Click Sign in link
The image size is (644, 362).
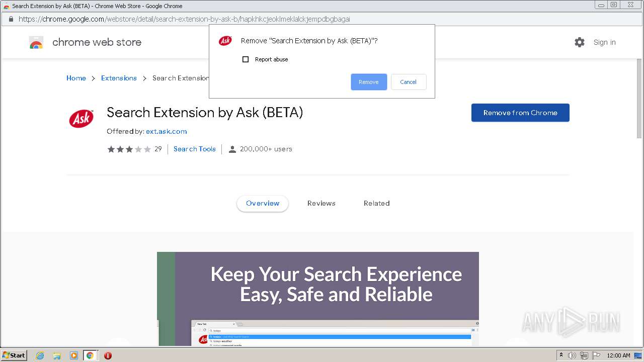coord(604,42)
